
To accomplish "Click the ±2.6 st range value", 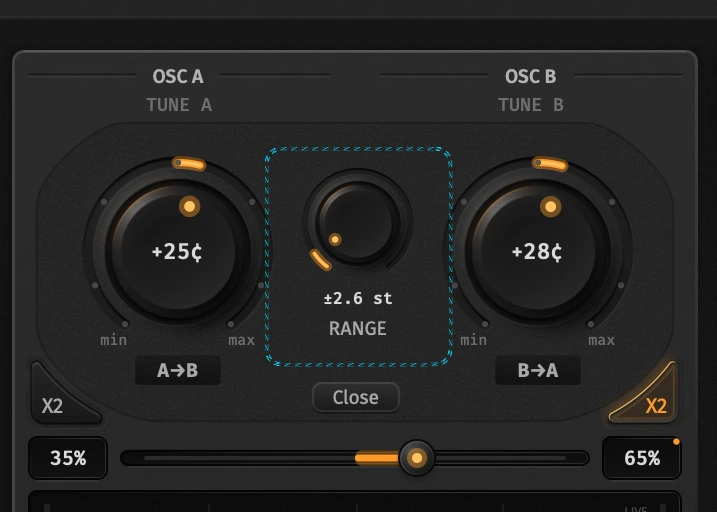I will [x=358, y=299].
